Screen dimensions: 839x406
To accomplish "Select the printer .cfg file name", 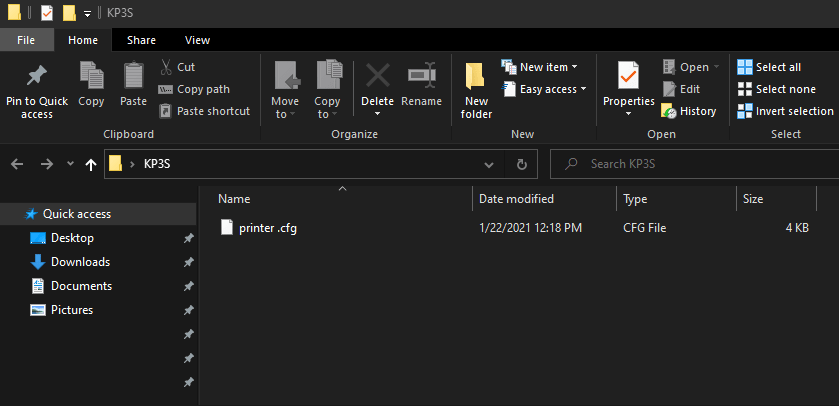I will point(268,228).
